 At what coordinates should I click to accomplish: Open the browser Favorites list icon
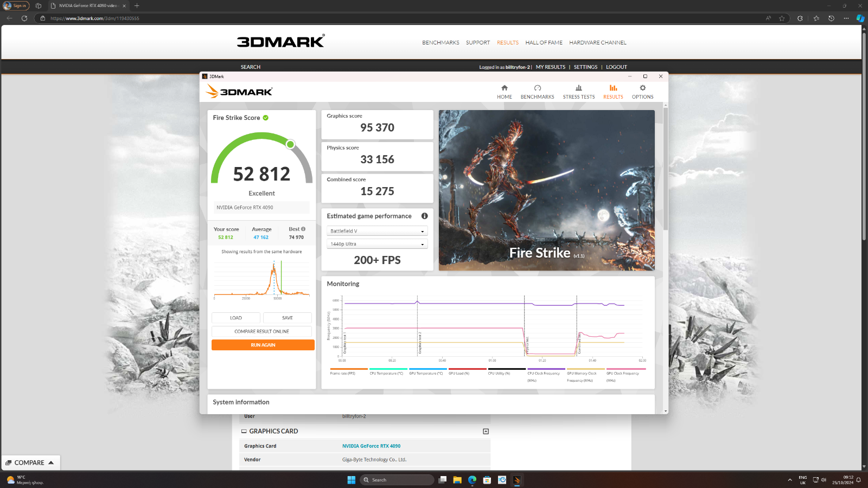point(816,18)
